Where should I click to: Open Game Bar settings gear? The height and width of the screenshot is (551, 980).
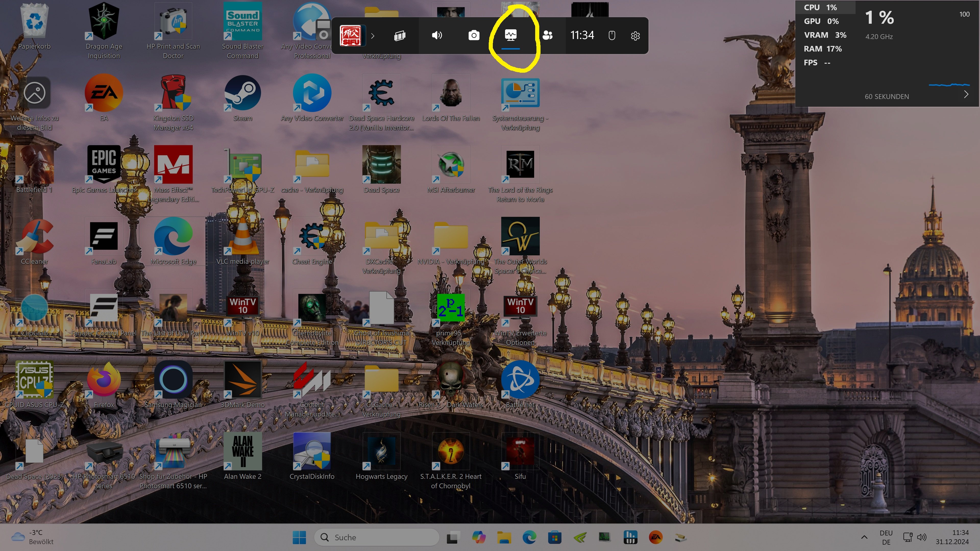635,36
